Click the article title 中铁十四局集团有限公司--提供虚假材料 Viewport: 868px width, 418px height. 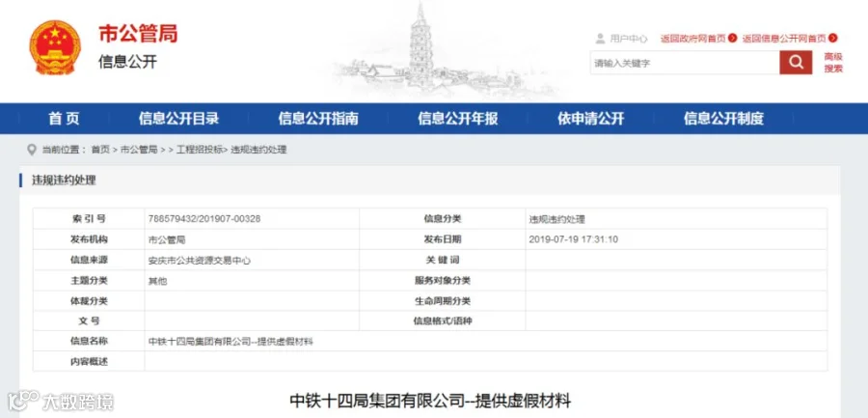(x=430, y=401)
